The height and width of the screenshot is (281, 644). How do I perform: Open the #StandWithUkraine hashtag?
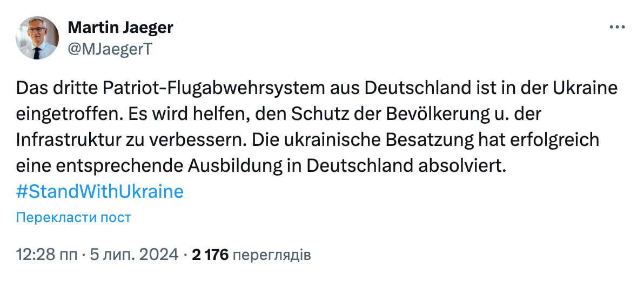click(100, 191)
